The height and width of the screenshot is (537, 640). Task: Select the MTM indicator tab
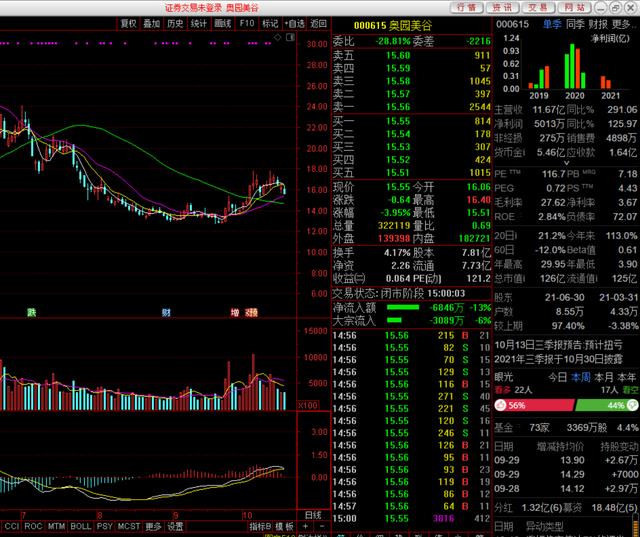pos(56,526)
